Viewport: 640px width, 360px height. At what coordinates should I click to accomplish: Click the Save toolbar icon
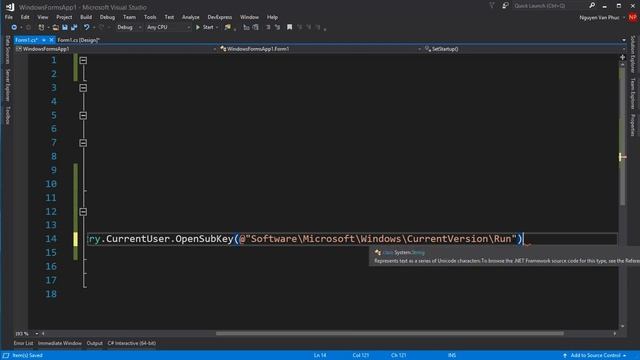click(64, 27)
